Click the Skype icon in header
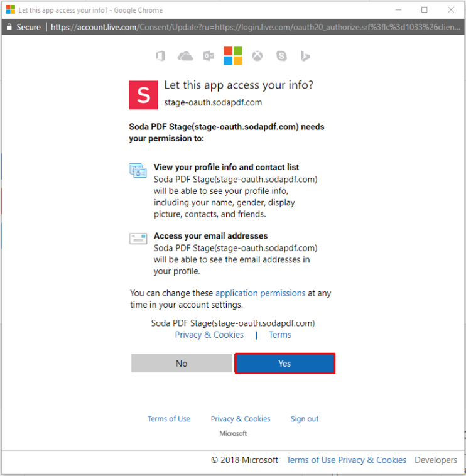Image resolution: width=466 pixels, height=476 pixels. (281, 56)
